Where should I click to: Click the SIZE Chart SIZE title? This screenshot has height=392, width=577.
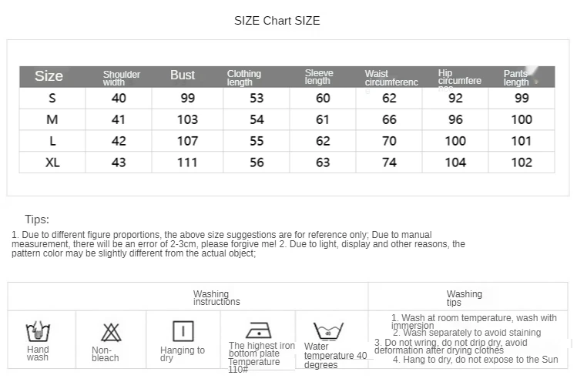coord(277,21)
